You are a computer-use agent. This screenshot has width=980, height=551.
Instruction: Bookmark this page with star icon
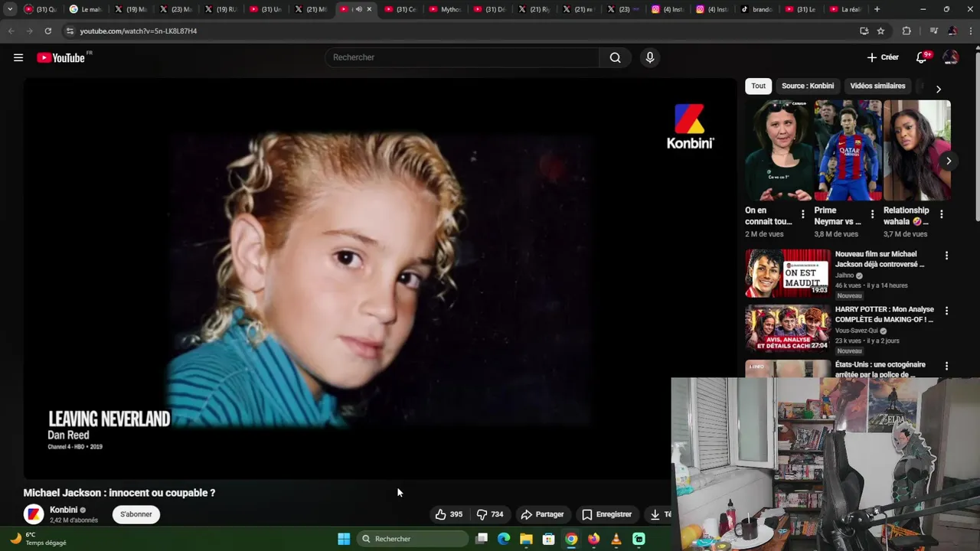pos(880,31)
